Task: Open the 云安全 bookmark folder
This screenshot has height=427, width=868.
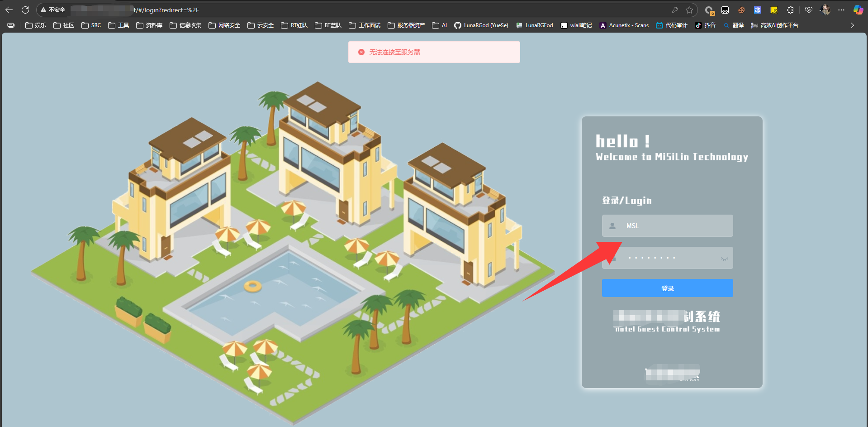Action: pyautogui.click(x=261, y=25)
